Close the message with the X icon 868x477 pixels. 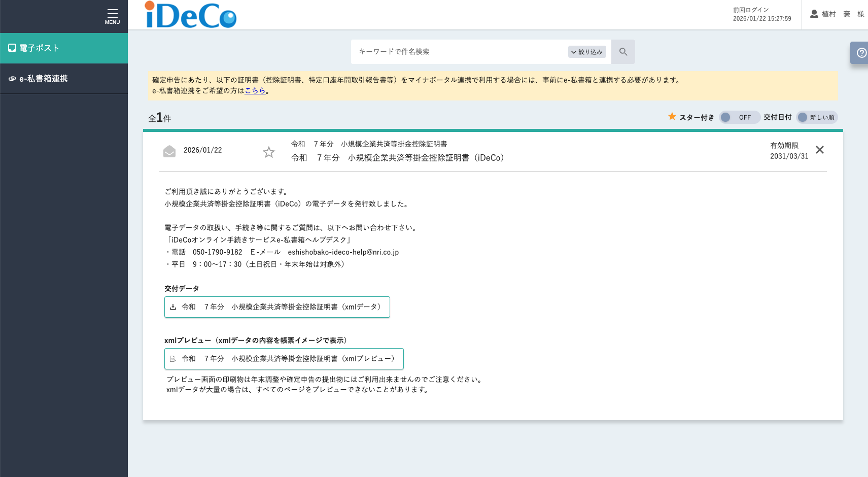(x=819, y=150)
